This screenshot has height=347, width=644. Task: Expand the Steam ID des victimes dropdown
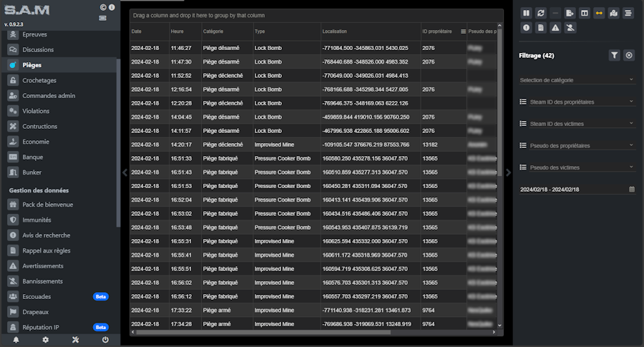point(577,124)
